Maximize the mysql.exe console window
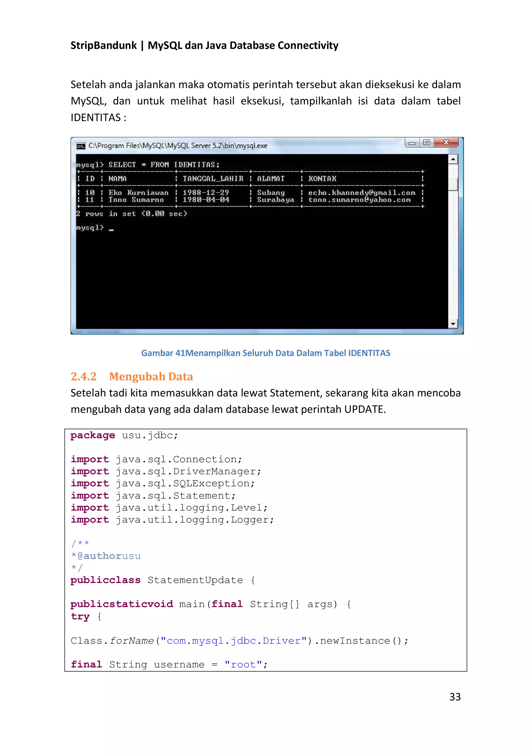The image size is (532, 756). tap(427, 142)
